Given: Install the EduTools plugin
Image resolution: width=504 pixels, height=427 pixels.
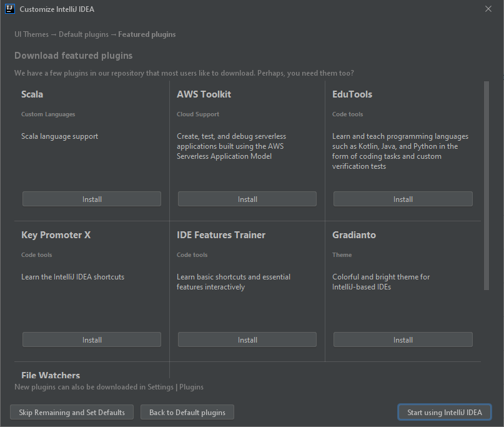Looking at the screenshot, I should [403, 199].
